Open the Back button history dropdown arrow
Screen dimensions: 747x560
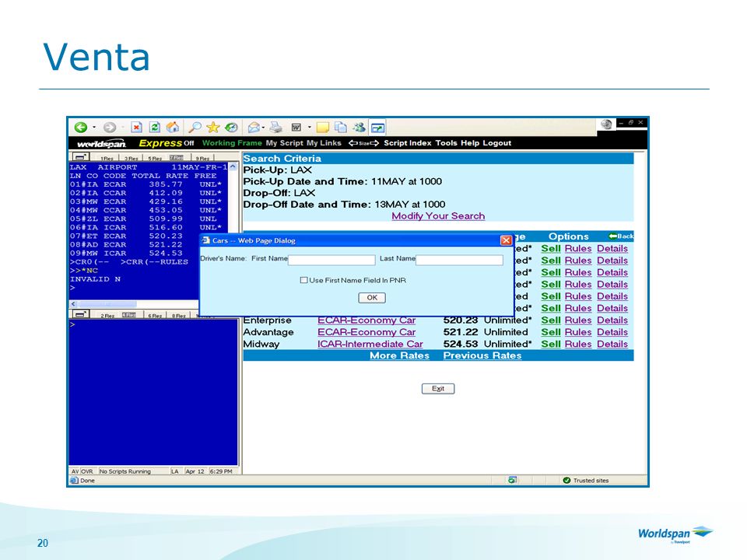point(94,127)
